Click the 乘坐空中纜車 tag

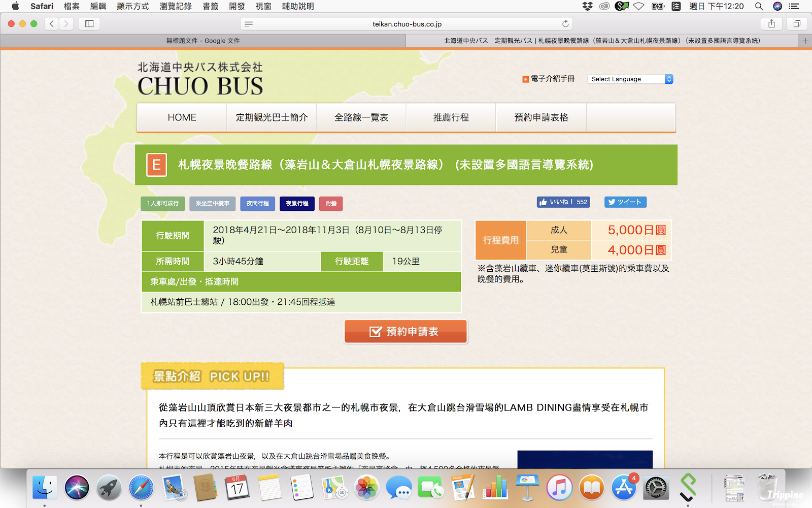213,204
